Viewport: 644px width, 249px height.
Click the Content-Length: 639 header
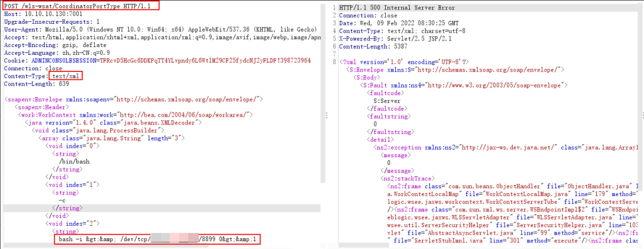(x=36, y=83)
